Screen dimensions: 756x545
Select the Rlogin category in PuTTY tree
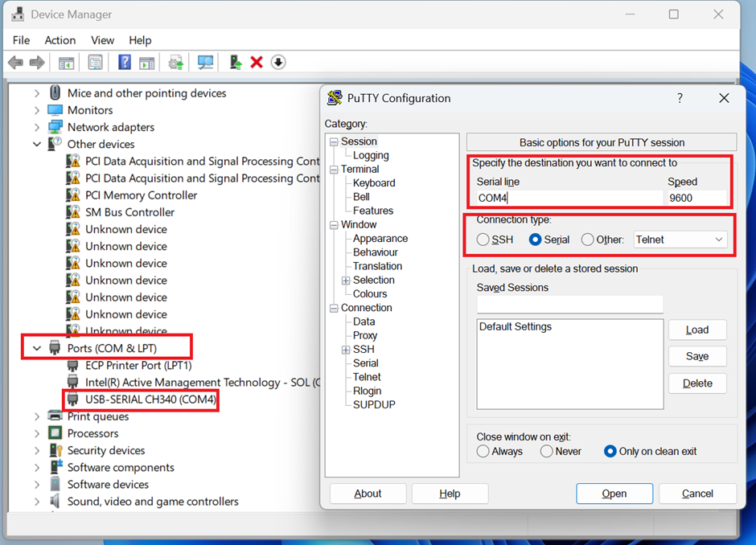(x=367, y=391)
